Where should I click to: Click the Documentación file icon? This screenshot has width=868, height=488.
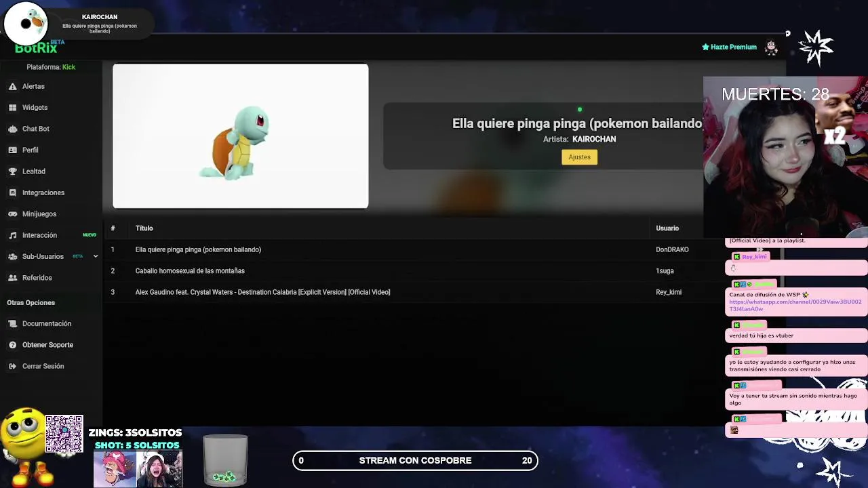coord(12,324)
